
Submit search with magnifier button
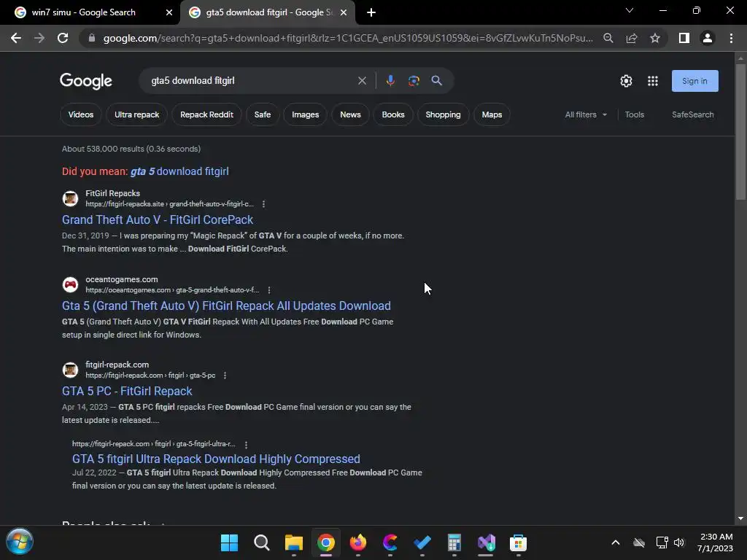(437, 81)
